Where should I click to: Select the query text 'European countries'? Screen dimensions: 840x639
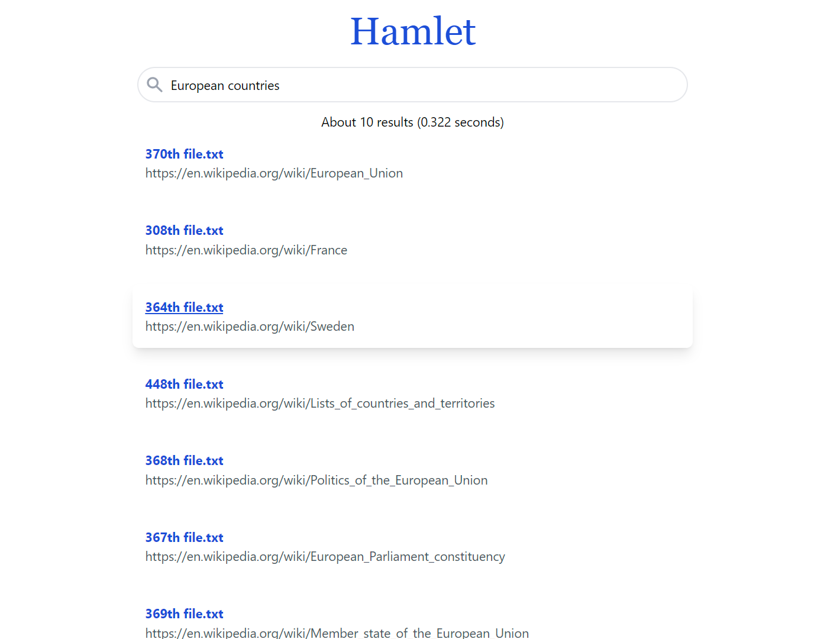coord(225,85)
